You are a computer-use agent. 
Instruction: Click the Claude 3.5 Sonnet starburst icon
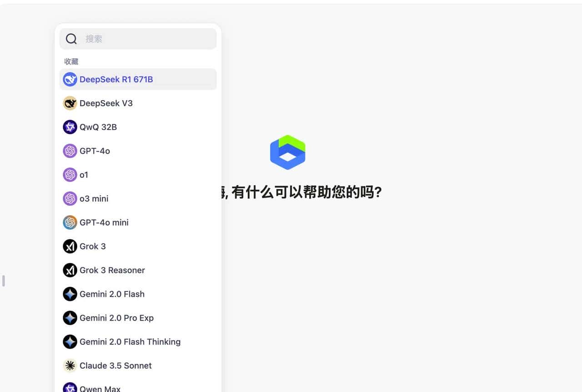70,366
